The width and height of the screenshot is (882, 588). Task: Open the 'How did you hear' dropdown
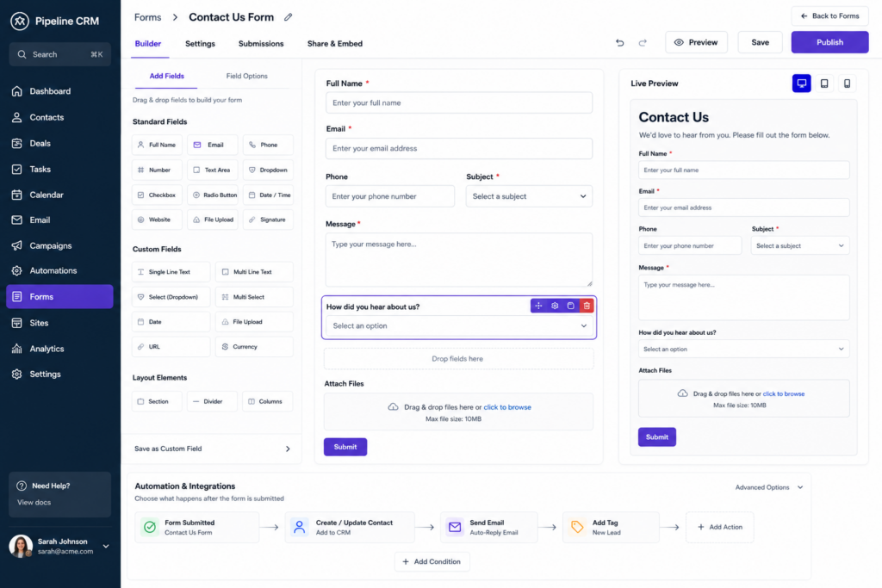[459, 326]
